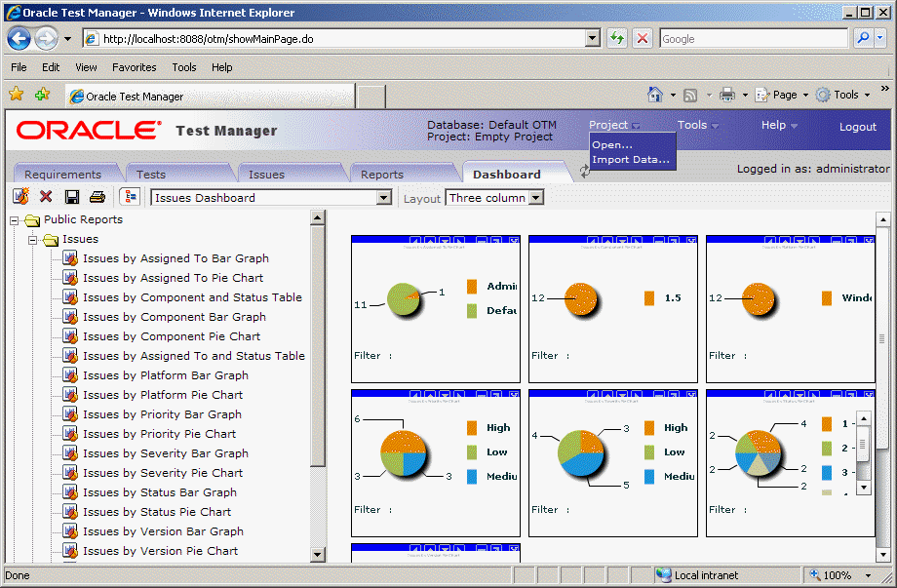Click the Issues by Component Pie Chart report icon
Image resolution: width=897 pixels, height=588 pixels.
(x=70, y=336)
